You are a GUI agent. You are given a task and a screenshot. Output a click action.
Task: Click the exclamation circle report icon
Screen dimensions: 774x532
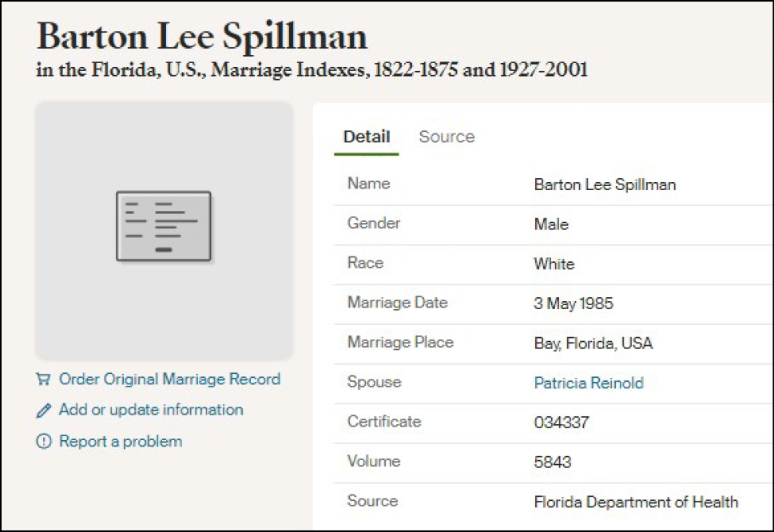point(43,442)
